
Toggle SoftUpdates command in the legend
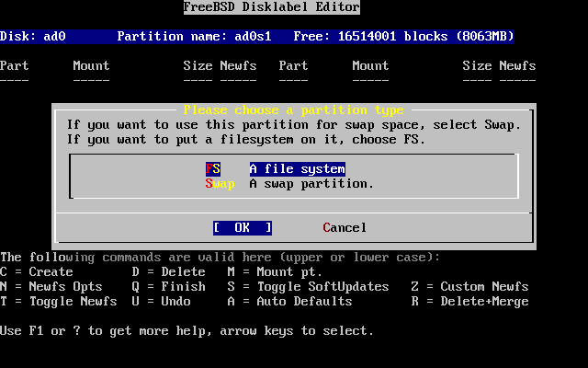point(308,286)
